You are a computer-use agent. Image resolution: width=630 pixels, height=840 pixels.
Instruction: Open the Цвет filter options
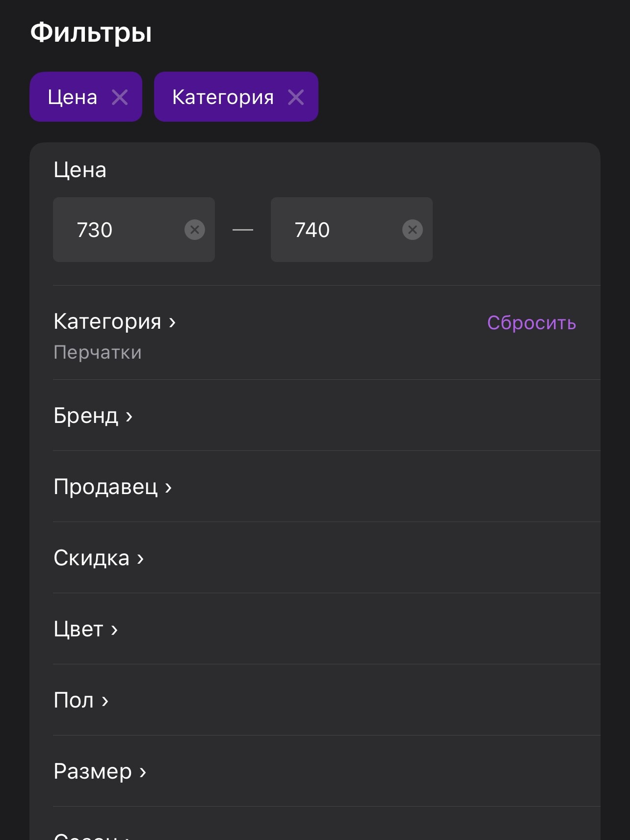pos(327,629)
